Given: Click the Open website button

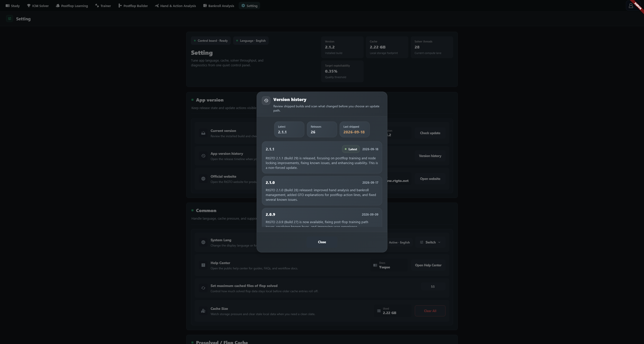Looking at the screenshot, I should pos(430,179).
